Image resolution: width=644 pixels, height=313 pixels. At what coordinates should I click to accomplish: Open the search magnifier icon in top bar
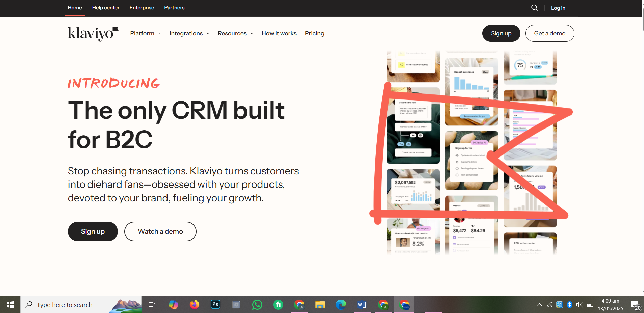pos(534,8)
